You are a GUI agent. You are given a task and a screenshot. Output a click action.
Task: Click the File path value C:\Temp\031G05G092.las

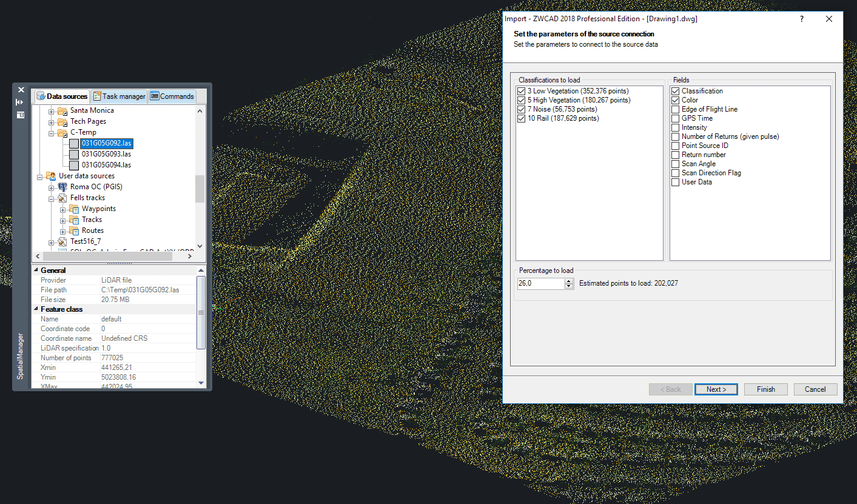coord(140,290)
